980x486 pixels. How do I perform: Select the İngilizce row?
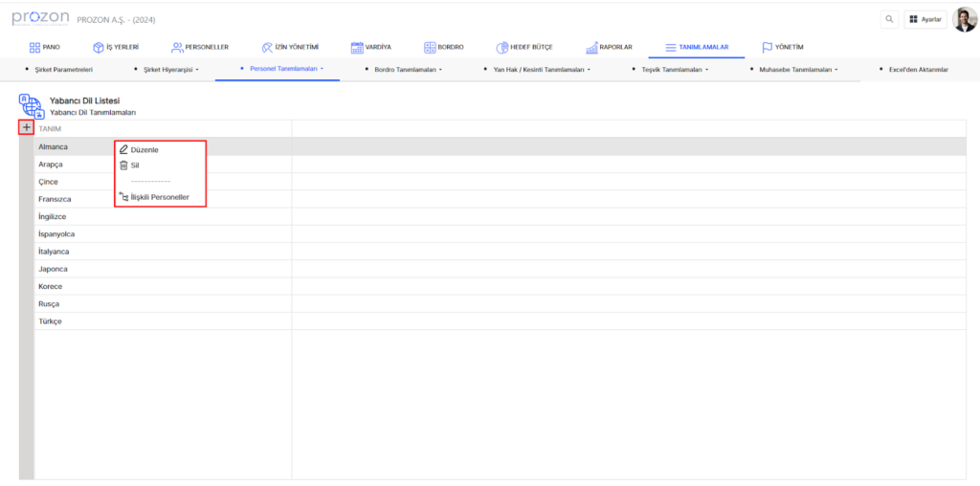53,217
